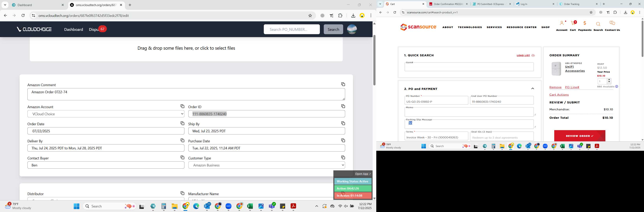This screenshot has height=212, width=644.
Task: Open the ScanSource Account icon
Action: click(561, 23)
